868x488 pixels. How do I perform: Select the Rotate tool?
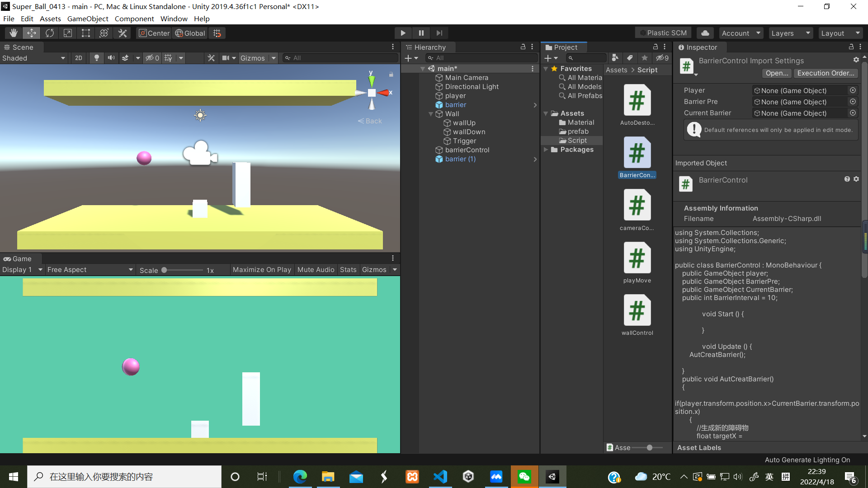click(x=50, y=33)
